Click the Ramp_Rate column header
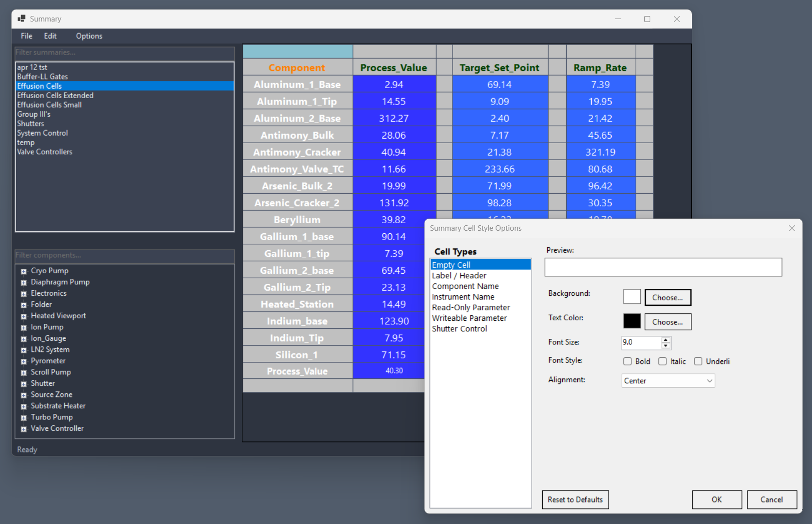The height and width of the screenshot is (524, 812). pyautogui.click(x=600, y=68)
